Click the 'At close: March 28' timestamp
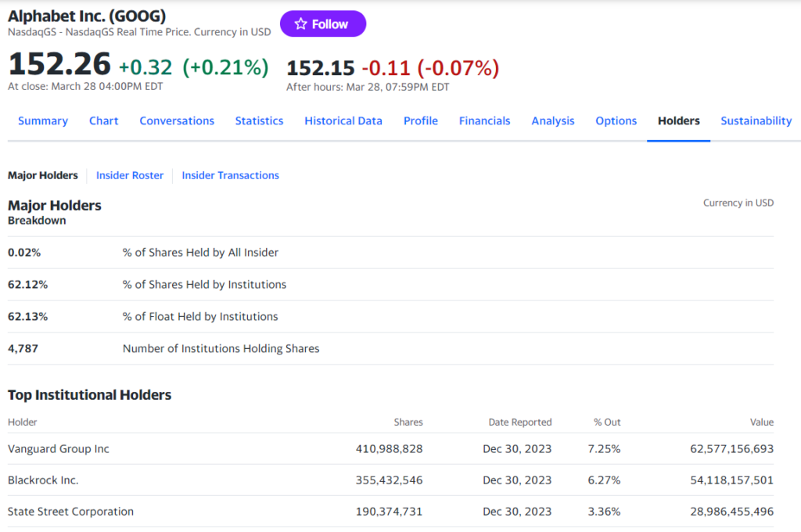Screen dimensions: 801x532 pyautogui.click(x=85, y=86)
